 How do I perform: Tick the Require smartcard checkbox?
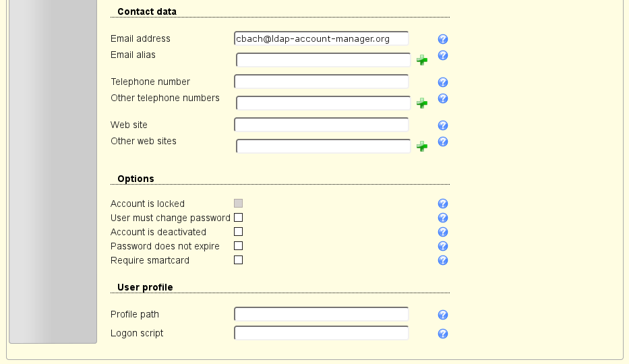[239, 260]
